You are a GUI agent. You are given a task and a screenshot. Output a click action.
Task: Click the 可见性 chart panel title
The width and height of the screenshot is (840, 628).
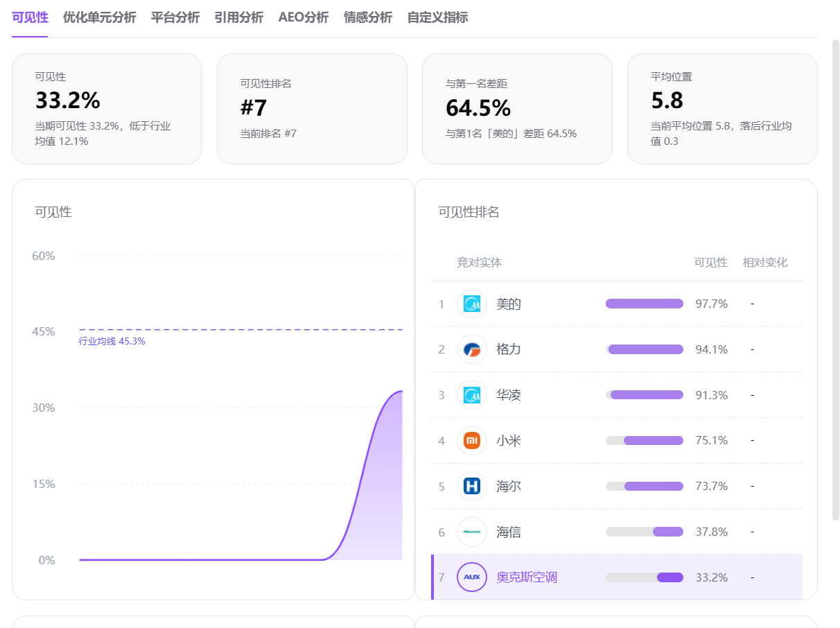coord(53,212)
